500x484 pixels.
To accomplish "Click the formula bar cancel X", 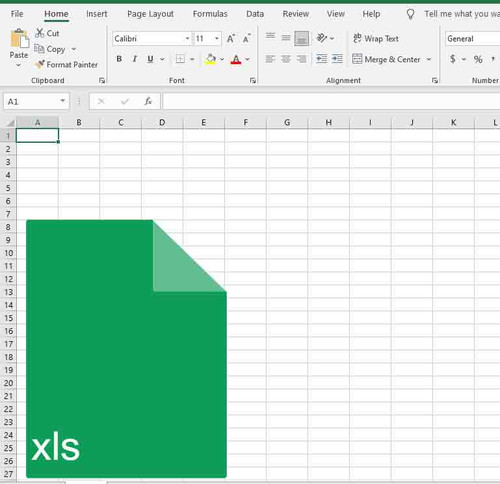I will click(x=101, y=101).
